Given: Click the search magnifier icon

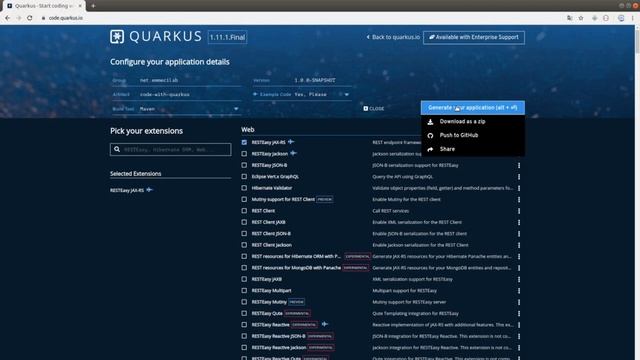Looking at the screenshot, I should coord(117,149).
